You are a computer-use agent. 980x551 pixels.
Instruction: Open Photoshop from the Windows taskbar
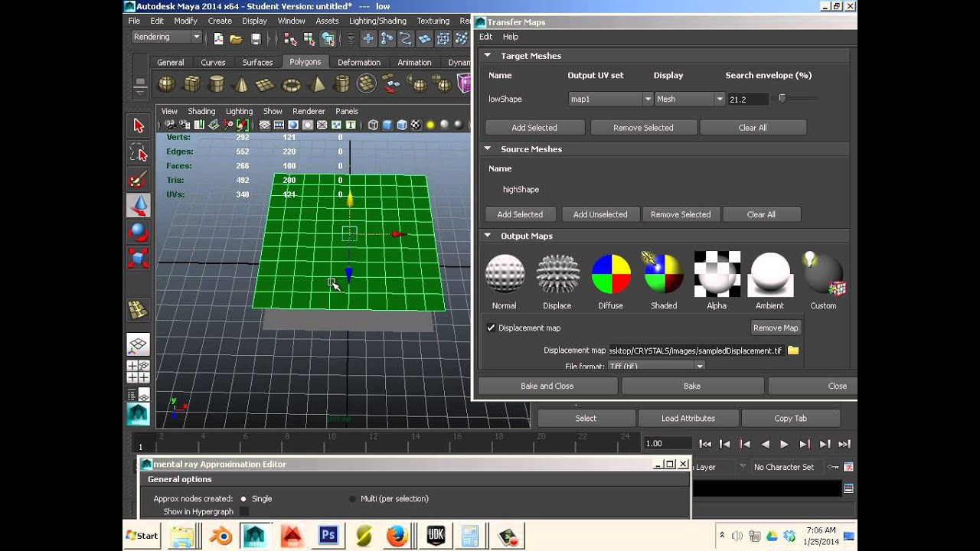pyautogui.click(x=328, y=536)
